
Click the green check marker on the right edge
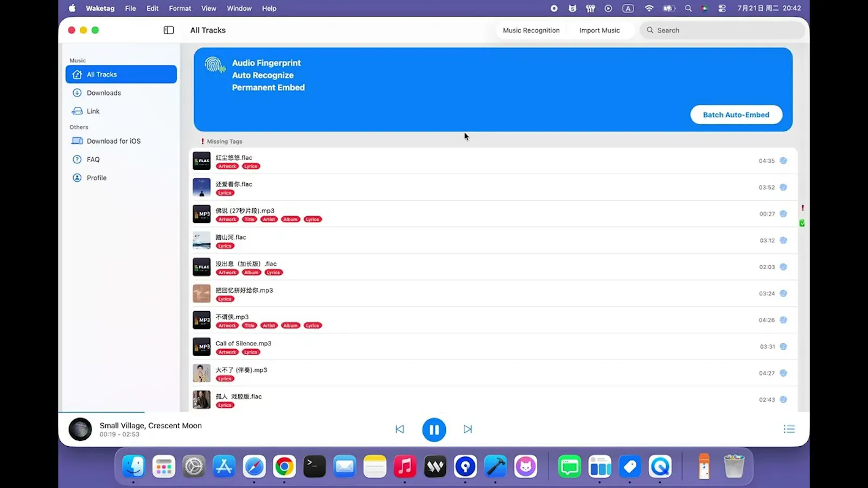point(802,223)
